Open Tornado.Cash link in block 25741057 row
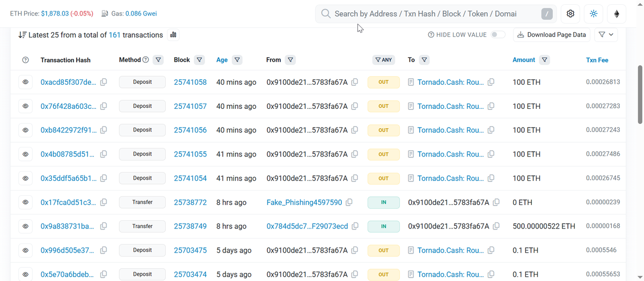The image size is (644, 281). click(451, 106)
